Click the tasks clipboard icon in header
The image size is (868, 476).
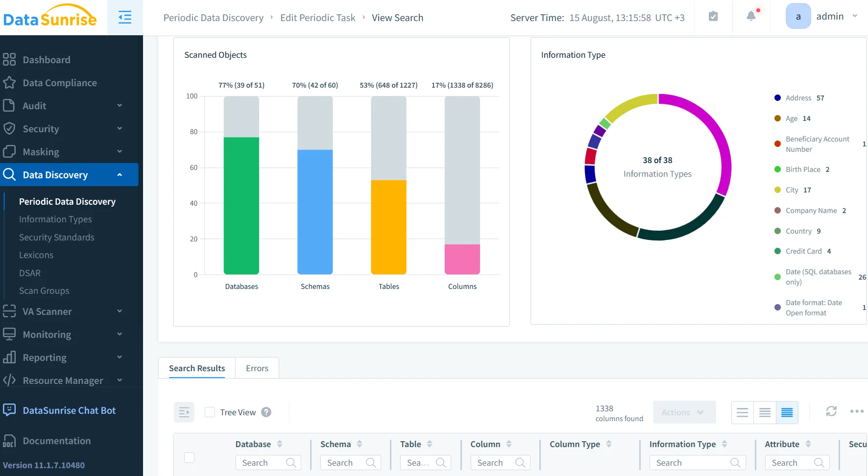pos(713,16)
